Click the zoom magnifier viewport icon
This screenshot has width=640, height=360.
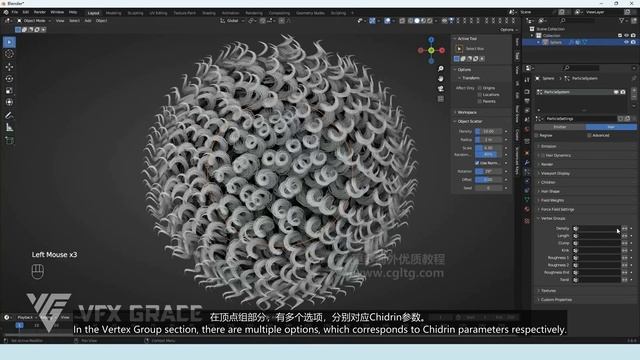[x=441, y=69]
